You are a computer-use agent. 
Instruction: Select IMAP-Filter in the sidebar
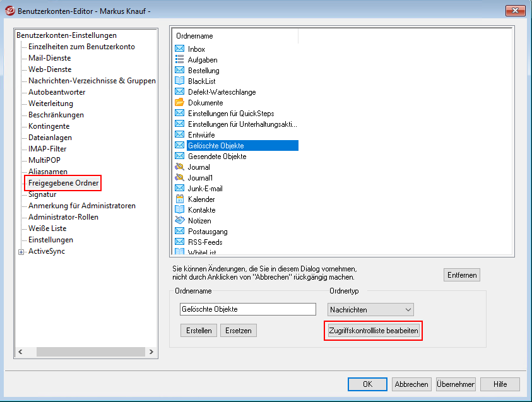click(x=47, y=149)
